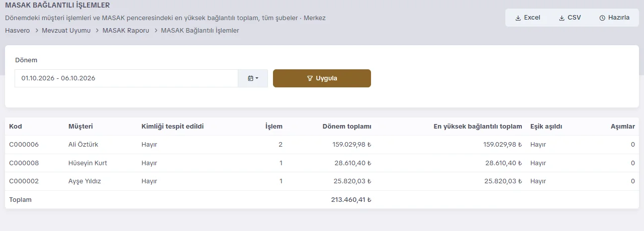Viewport: 644px width, 231px height.
Task: Export report using Excel button
Action: [527, 18]
